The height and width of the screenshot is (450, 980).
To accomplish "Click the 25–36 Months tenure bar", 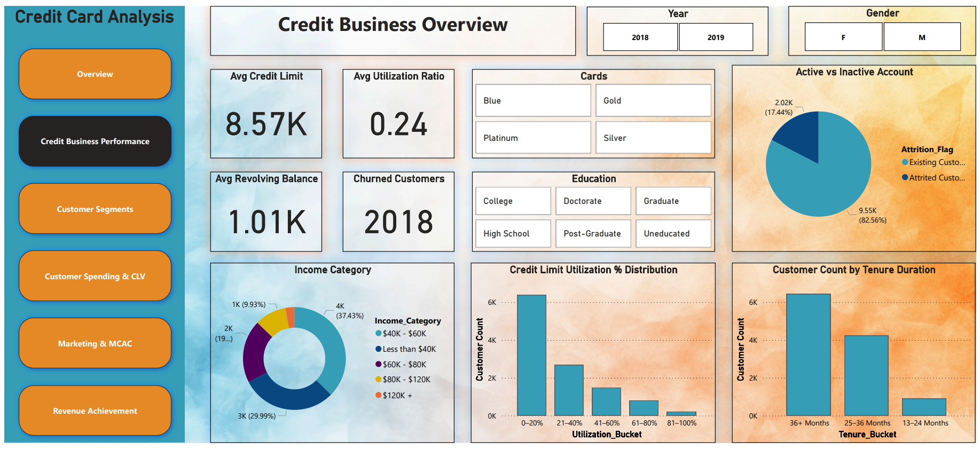I will coord(866,375).
